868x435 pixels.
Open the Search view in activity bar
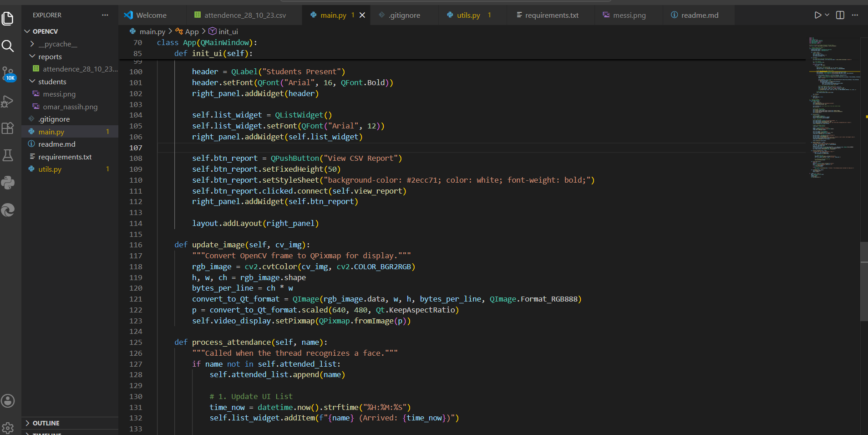(x=8, y=46)
